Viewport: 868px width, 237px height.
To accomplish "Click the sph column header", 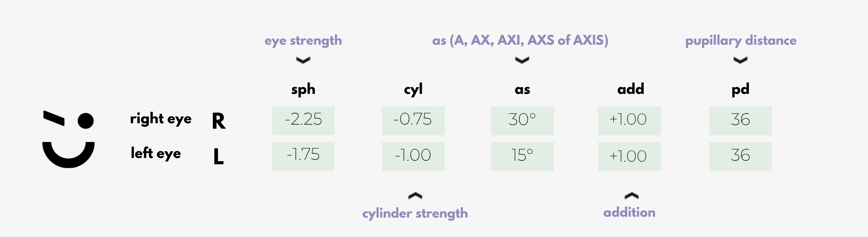I will coord(303,89).
